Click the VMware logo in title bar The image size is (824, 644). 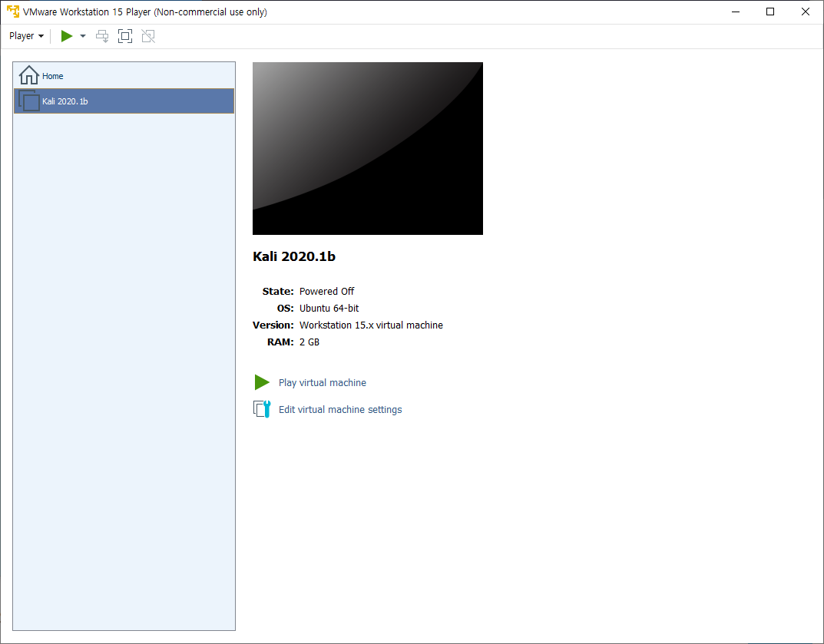[x=13, y=12]
